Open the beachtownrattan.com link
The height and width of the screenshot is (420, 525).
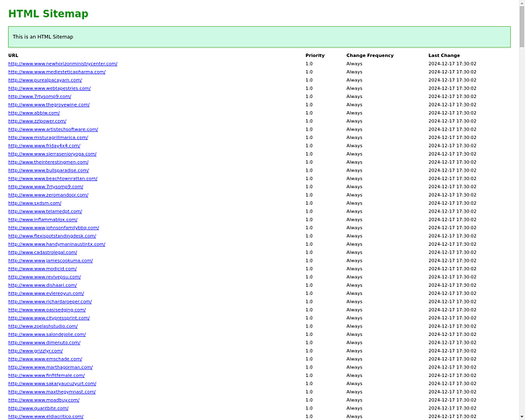52,178
